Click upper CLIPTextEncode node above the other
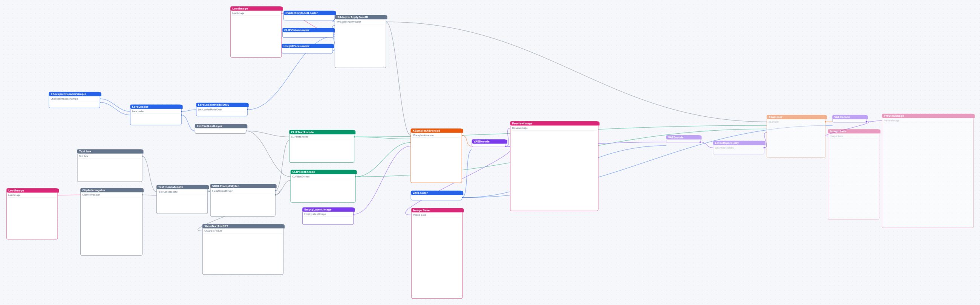This screenshot has height=305, width=980. (x=322, y=146)
